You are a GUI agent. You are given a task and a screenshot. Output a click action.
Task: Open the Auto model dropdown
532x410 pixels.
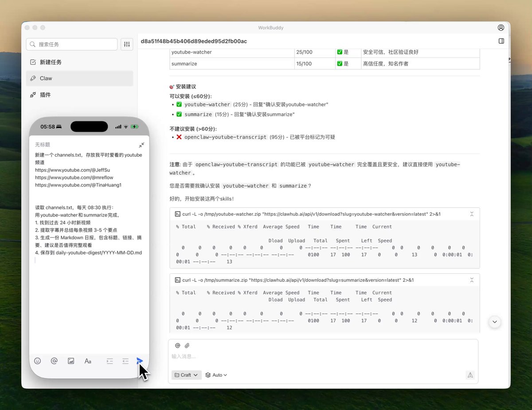pos(216,375)
